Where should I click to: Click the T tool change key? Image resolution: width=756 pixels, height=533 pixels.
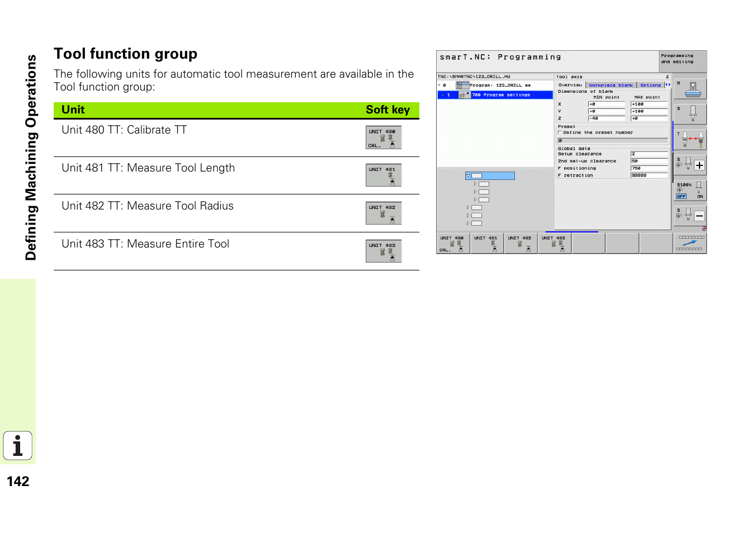pyautogui.click(x=690, y=139)
